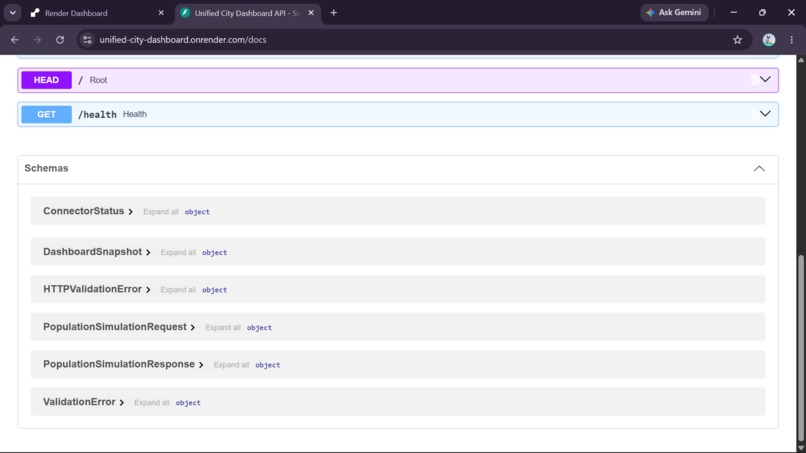
Task: Click Expand all for ValidationError
Action: pos(152,403)
